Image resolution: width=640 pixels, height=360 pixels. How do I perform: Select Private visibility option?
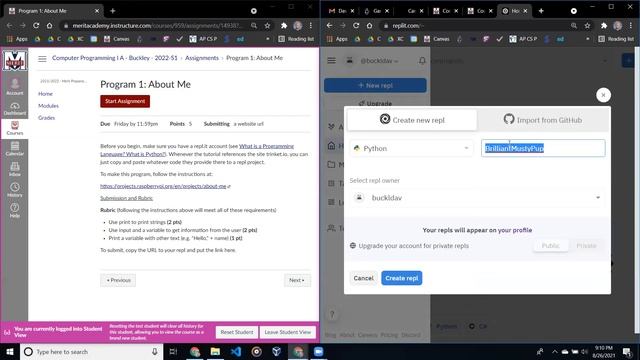coord(586,246)
